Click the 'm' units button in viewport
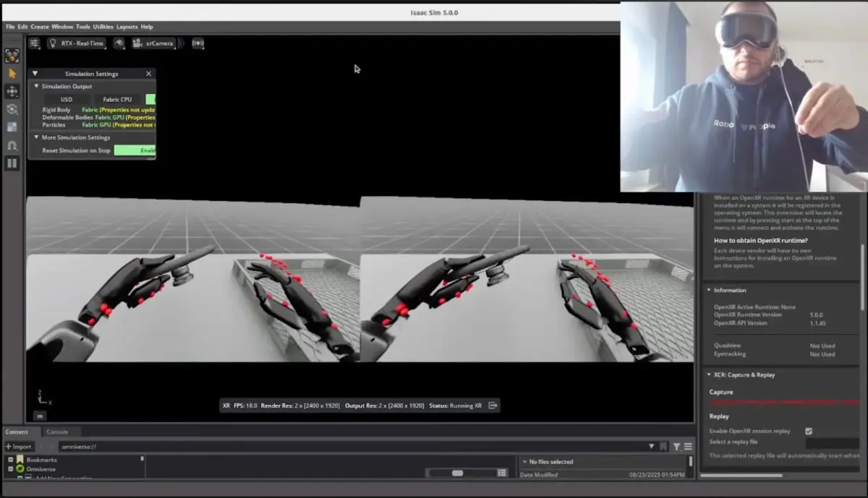 point(40,416)
